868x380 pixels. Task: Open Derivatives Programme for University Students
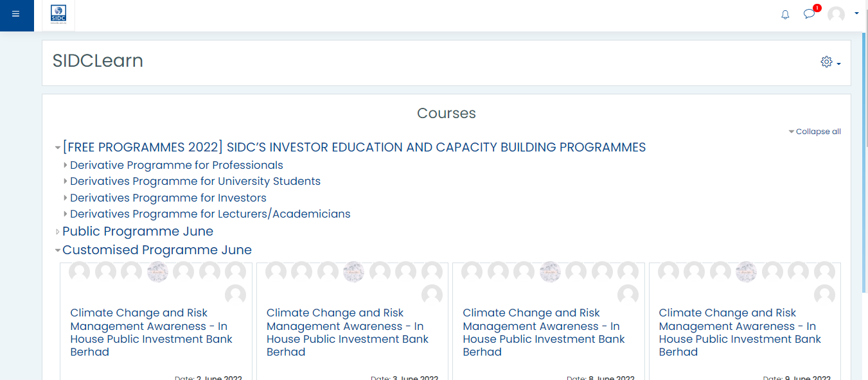[x=195, y=181]
